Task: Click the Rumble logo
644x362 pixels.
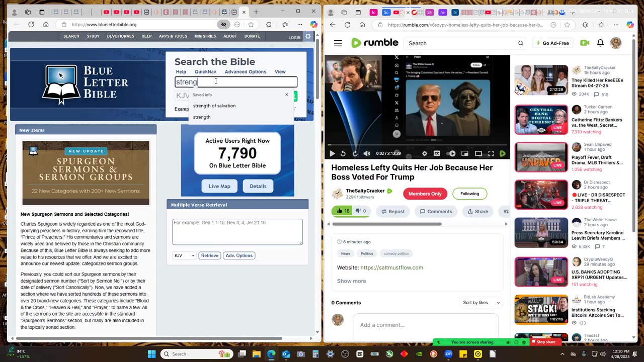Action: coord(375,43)
